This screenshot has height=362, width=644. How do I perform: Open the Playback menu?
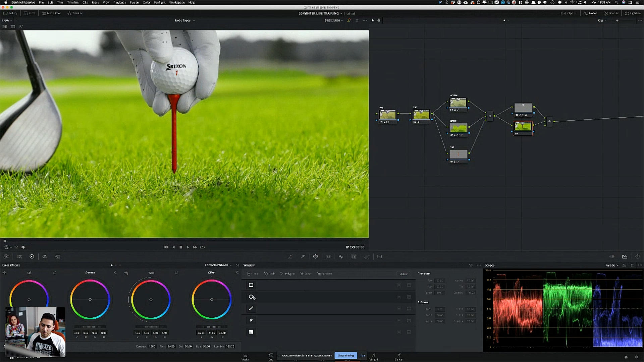pos(119,2)
